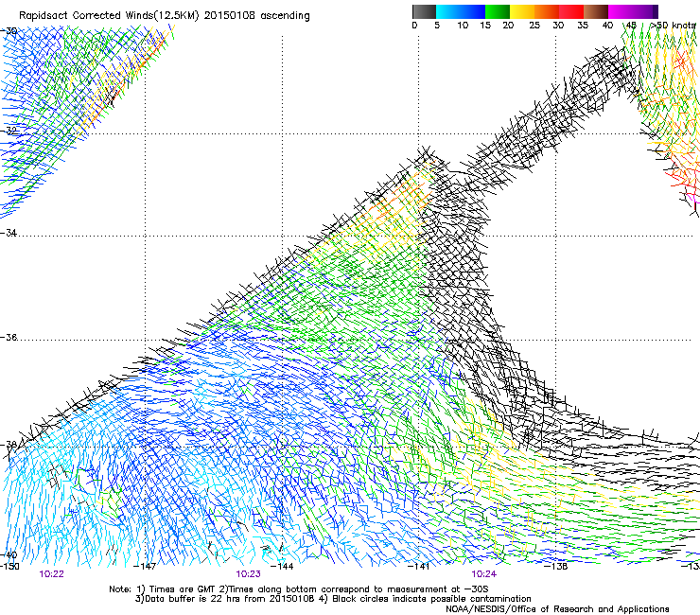Click the '-138' longitude axis label
The width and height of the screenshot is (700, 615).
(556, 567)
